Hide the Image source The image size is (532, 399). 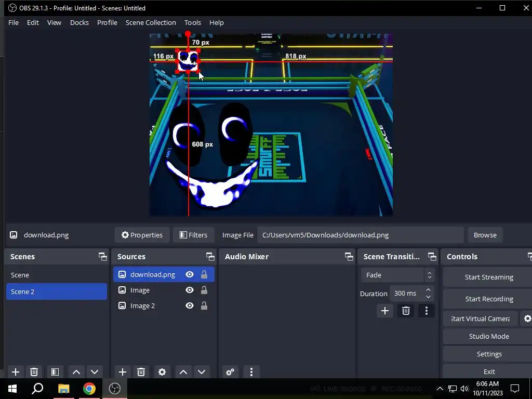point(190,290)
